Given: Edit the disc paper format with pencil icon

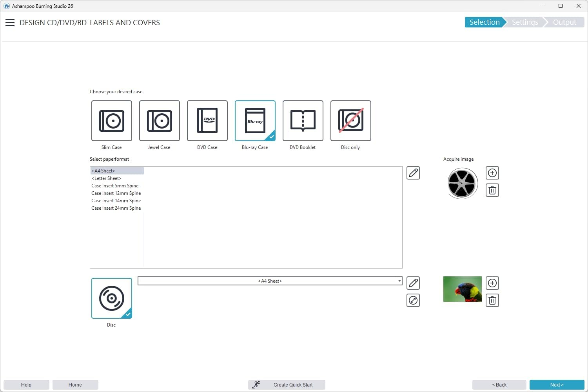Looking at the screenshot, I should click(x=413, y=283).
